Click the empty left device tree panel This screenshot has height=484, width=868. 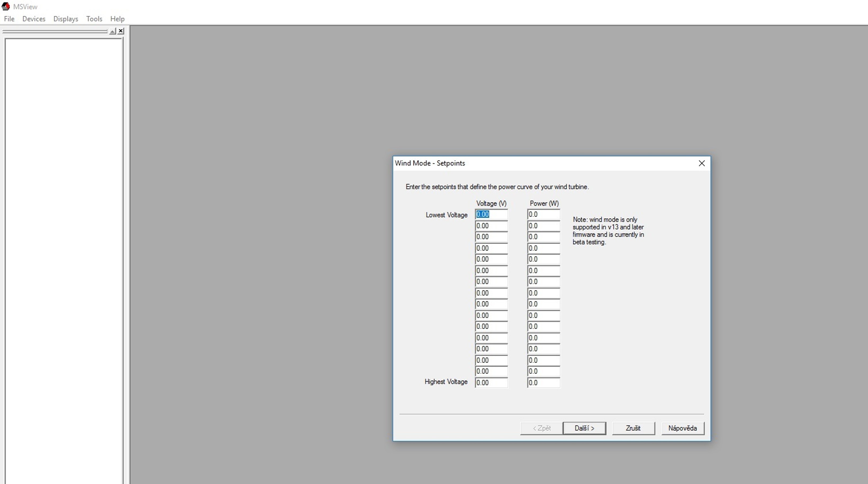(x=63, y=236)
